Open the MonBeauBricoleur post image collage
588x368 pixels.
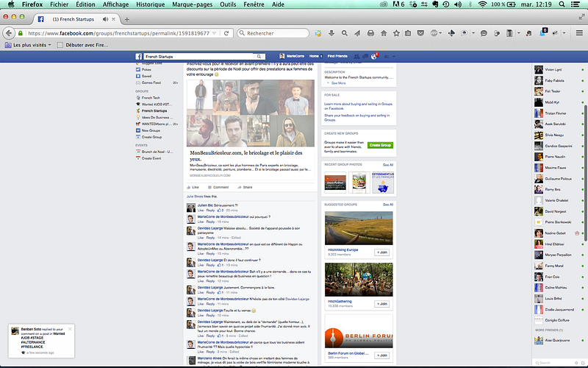pos(251,113)
